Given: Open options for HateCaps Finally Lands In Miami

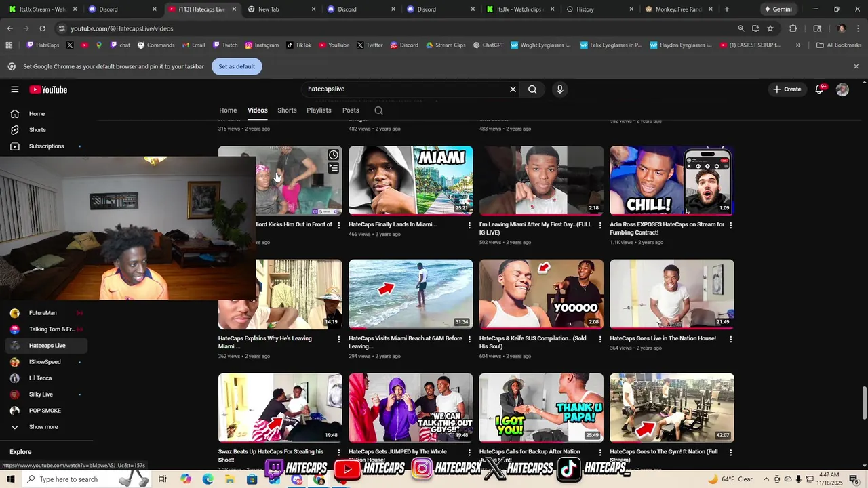Looking at the screenshot, I should [469, 225].
